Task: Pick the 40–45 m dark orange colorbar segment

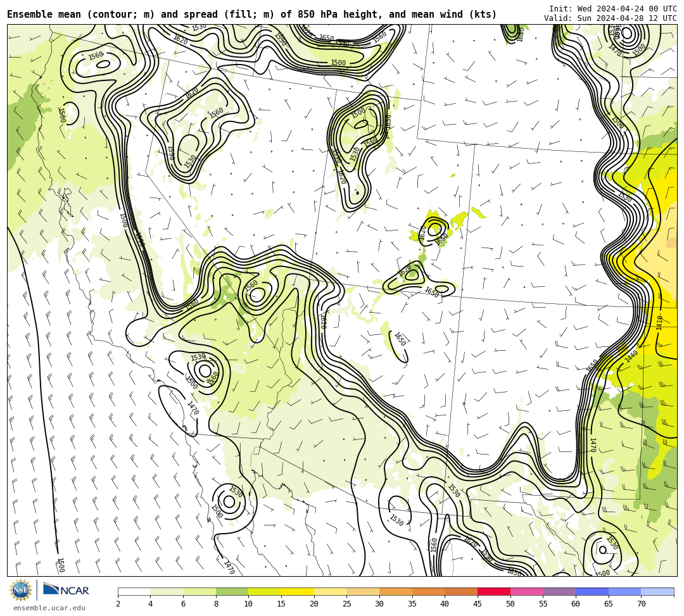Action: [x=461, y=591]
